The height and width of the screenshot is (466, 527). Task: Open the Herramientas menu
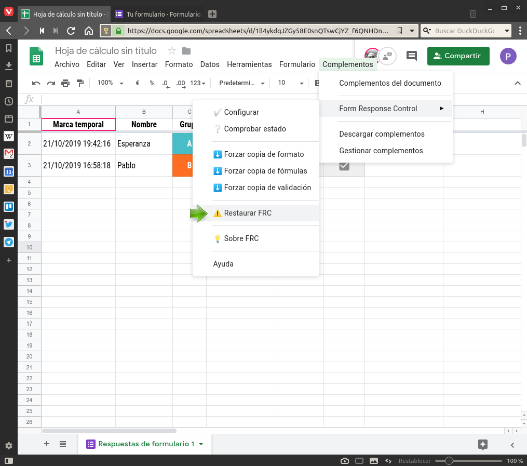point(249,64)
